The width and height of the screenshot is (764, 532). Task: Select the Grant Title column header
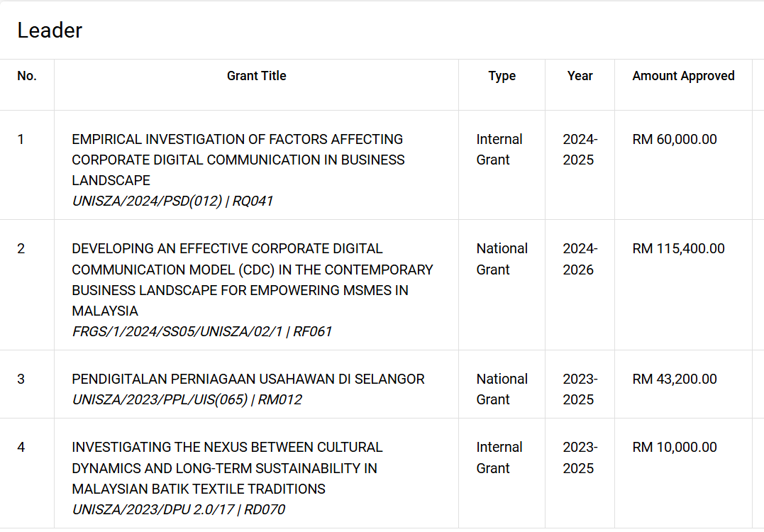[x=256, y=76]
